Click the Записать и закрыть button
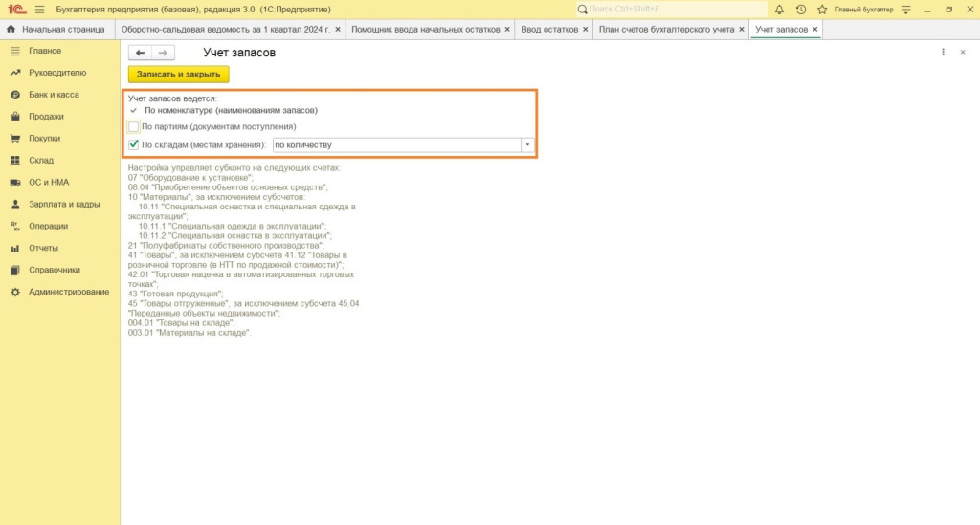Viewport: 980px width, 525px height. coord(179,74)
